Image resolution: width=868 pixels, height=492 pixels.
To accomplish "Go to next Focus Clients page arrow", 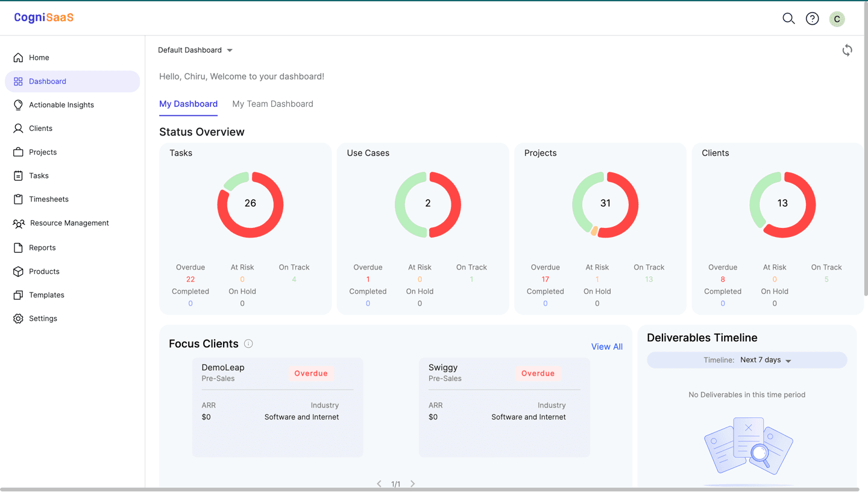I will point(413,484).
